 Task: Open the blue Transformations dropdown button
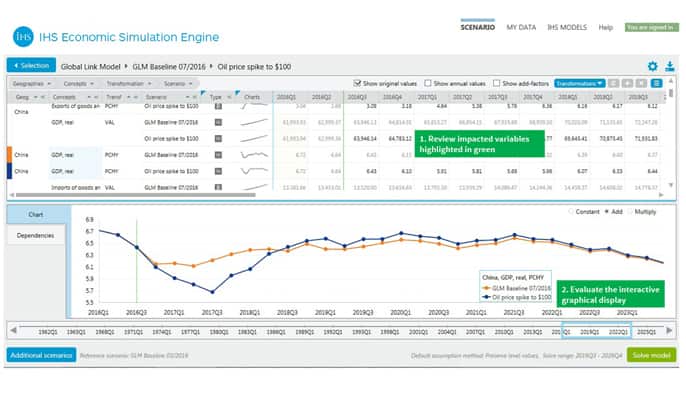pos(580,83)
